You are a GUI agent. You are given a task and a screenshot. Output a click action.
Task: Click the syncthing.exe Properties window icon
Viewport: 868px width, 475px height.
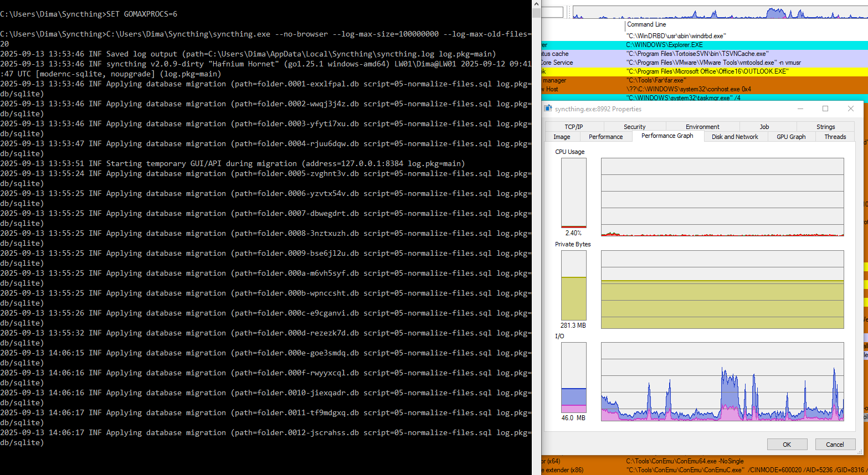point(548,109)
